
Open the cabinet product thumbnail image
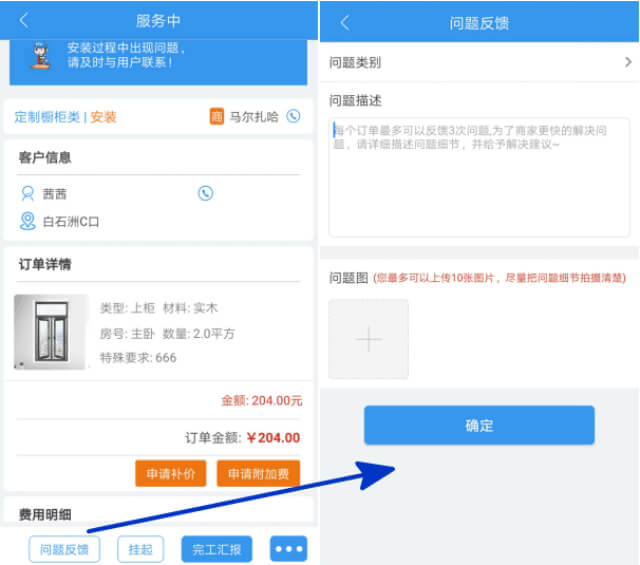(50, 333)
